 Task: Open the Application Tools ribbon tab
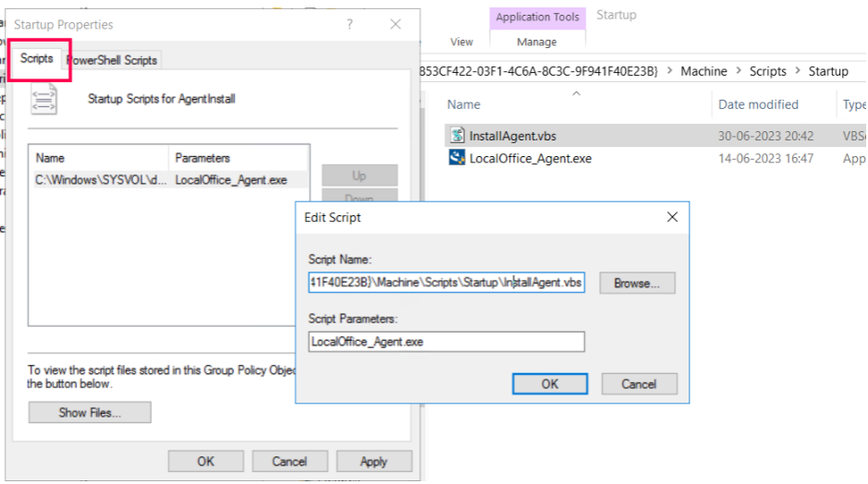(x=537, y=18)
